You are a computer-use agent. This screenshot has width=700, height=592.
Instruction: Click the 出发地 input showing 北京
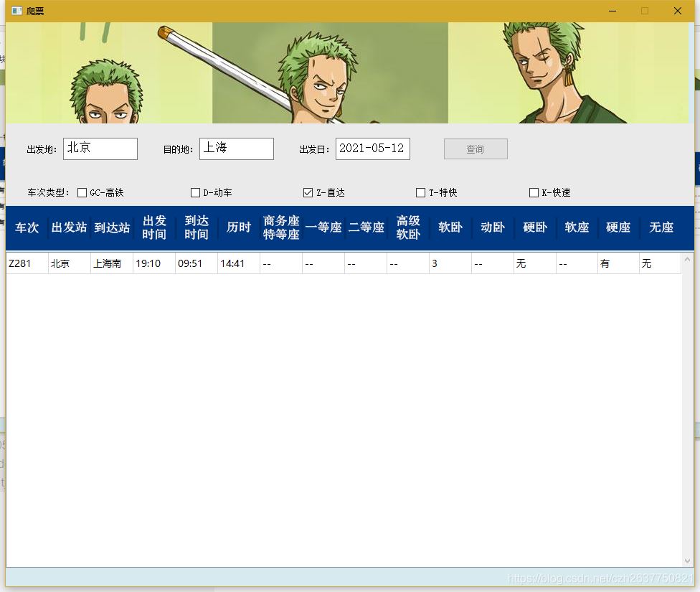[100, 149]
